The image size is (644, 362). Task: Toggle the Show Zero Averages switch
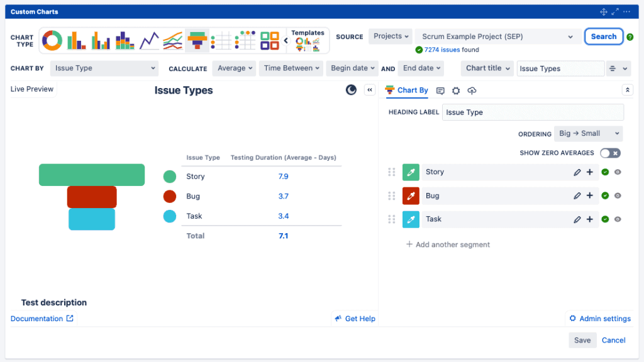pos(609,153)
